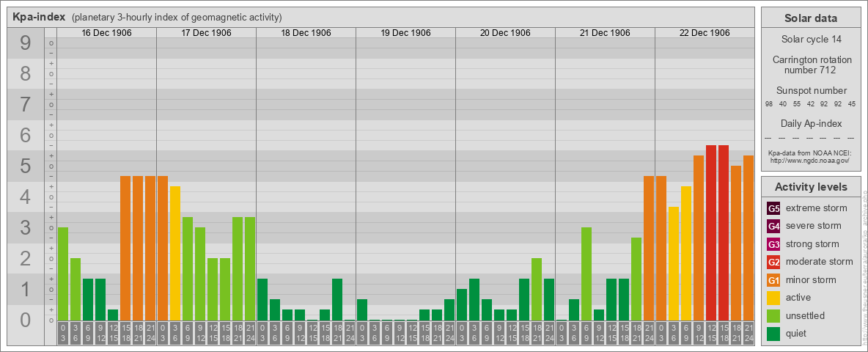Select the red 12-15h bar on 22 Dec
Viewport: 868px width, 352px height.
point(711,232)
